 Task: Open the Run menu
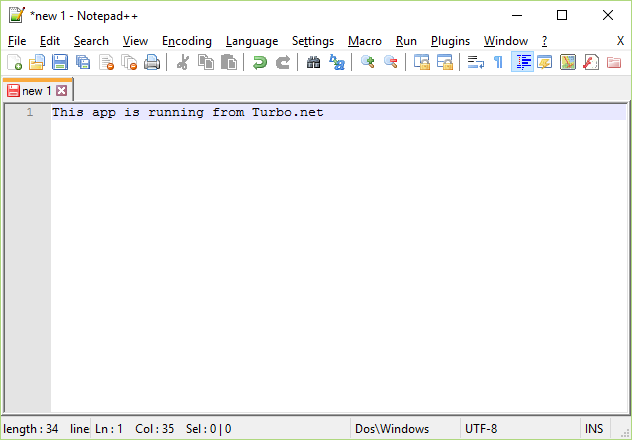406,41
